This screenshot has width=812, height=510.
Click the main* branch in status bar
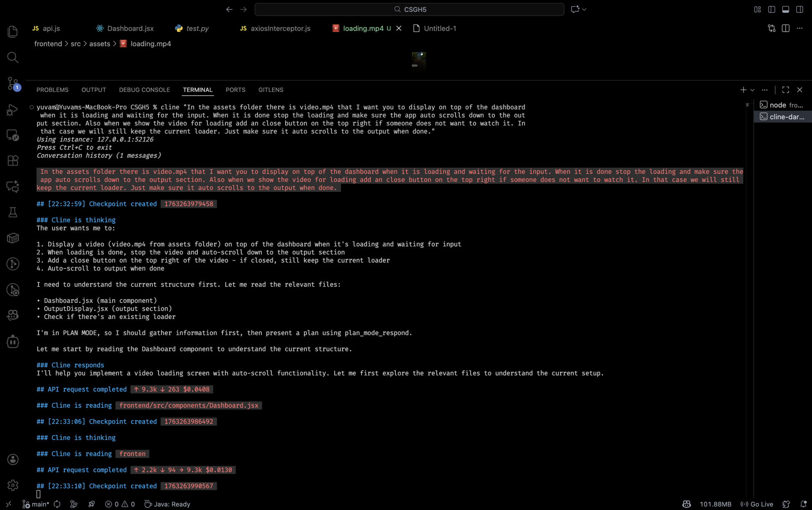point(36,504)
